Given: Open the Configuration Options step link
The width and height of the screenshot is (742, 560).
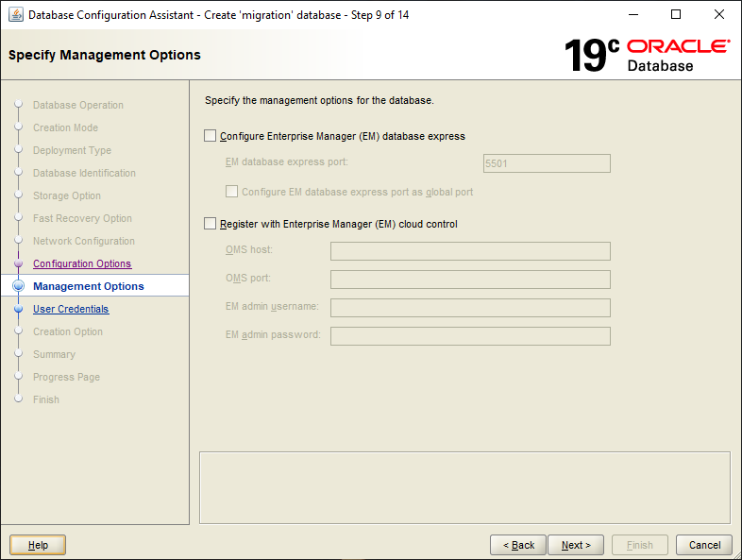Looking at the screenshot, I should (82, 264).
